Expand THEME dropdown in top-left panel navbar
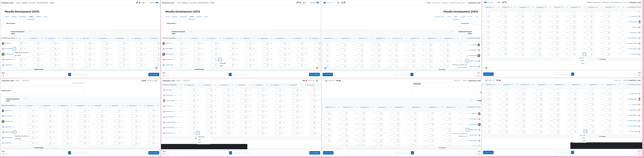Viewport: 644px width, 158px height. [x=52, y=3]
